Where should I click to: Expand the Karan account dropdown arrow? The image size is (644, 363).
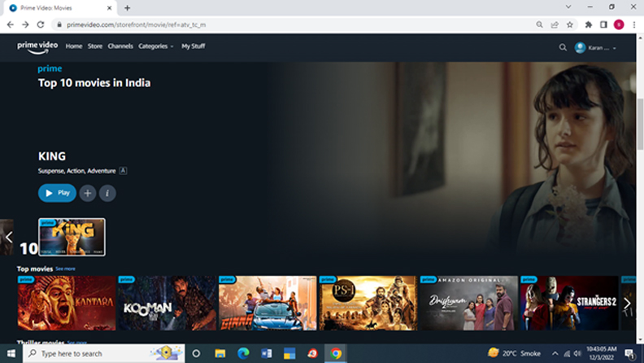pyautogui.click(x=615, y=48)
